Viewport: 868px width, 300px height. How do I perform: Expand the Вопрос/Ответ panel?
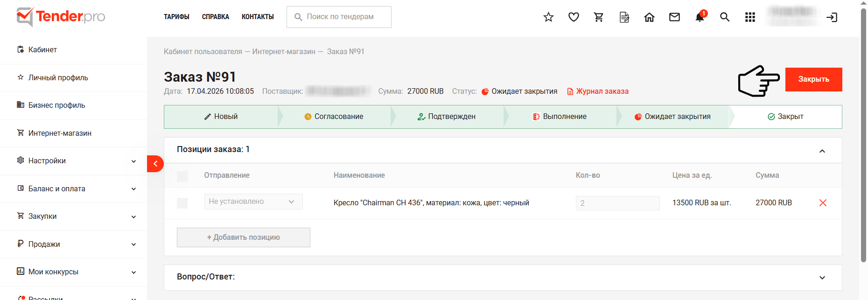pos(822,278)
